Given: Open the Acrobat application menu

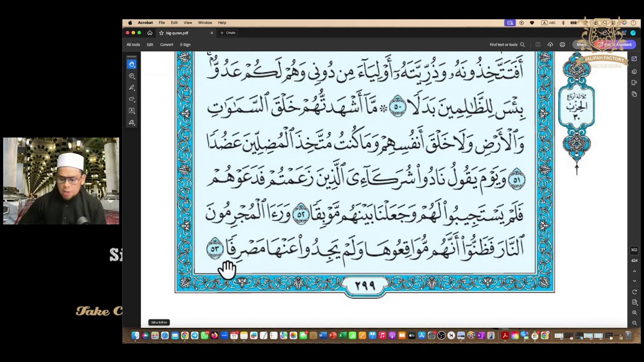Looking at the screenshot, I should pos(145,23).
